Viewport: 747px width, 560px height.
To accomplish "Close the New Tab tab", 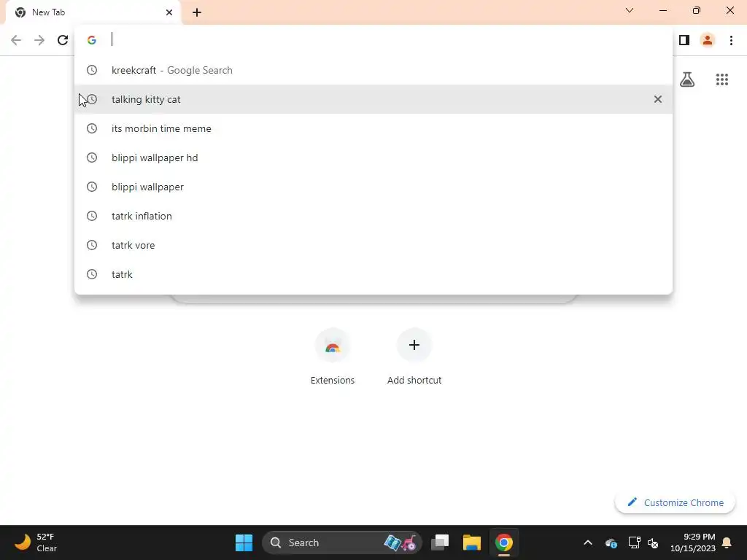I will [x=169, y=12].
